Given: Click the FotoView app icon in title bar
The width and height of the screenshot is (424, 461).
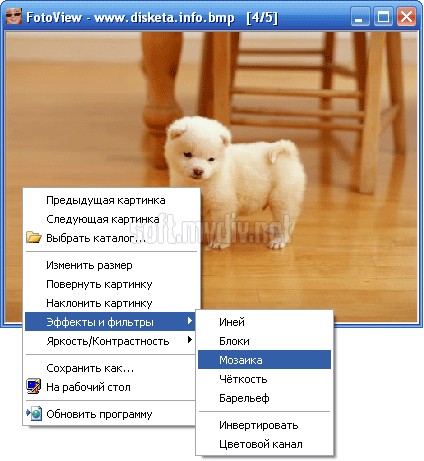Looking at the screenshot, I should (x=14, y=16).
